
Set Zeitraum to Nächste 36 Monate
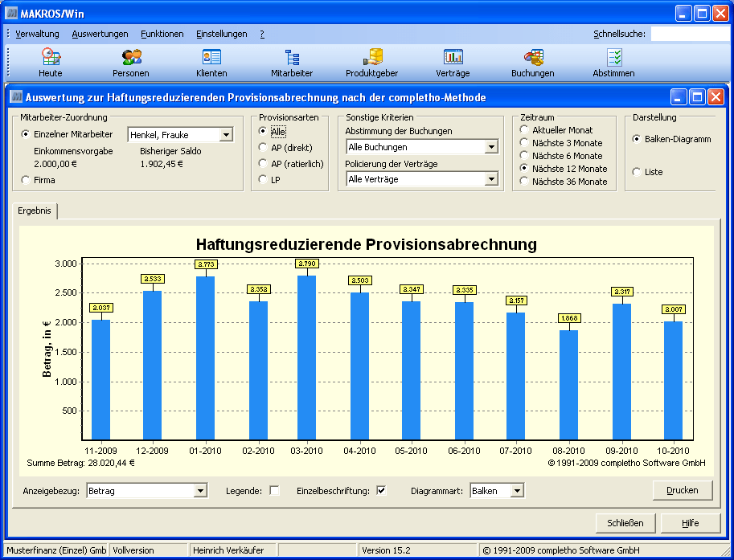(x=524, y=181)
